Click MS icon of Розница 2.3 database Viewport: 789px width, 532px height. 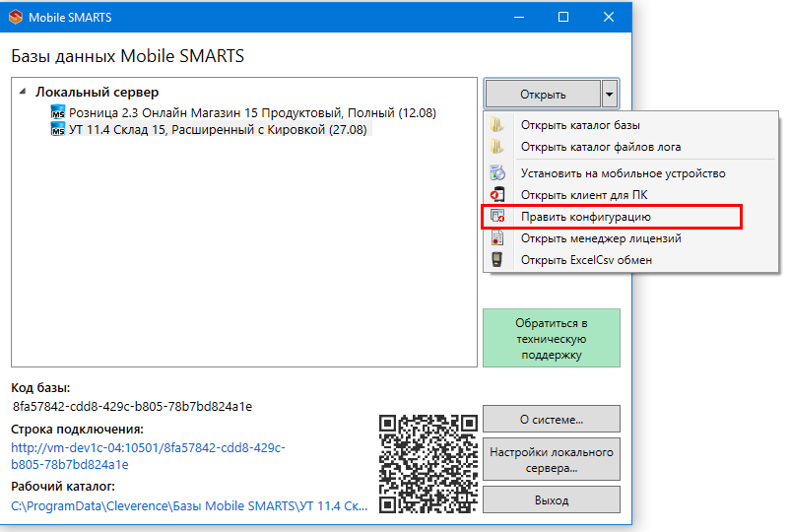coord(58,112)
